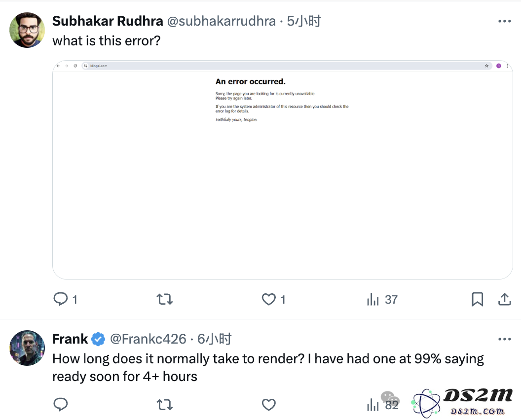Open Frank's profile avatar
This screenshot has height=420, width=521.
point(27,348)
